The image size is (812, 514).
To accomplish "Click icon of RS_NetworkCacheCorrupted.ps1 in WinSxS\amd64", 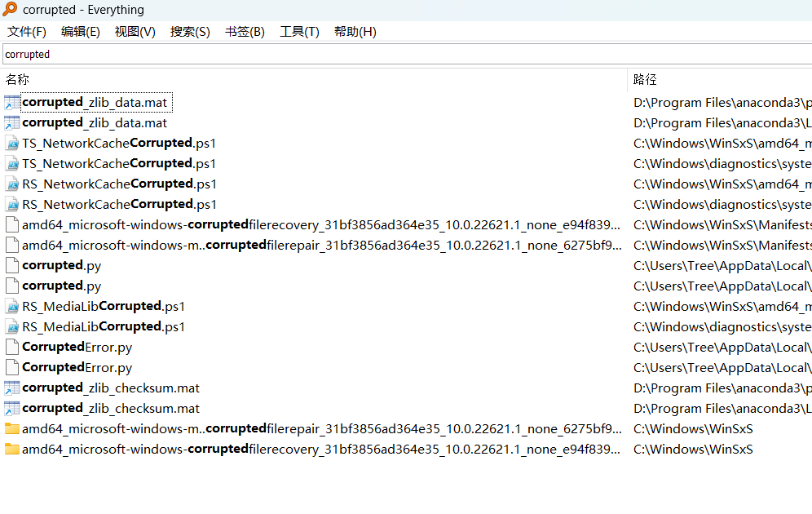I will click(12, 184).
